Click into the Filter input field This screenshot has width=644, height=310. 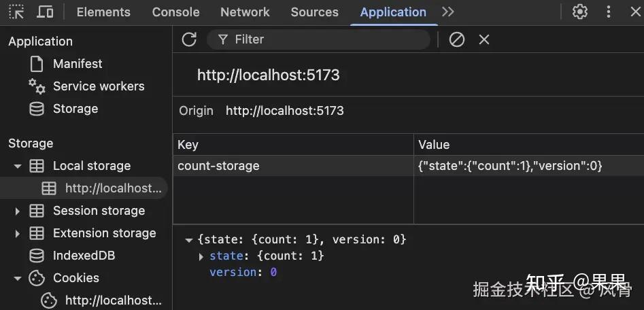326,39
